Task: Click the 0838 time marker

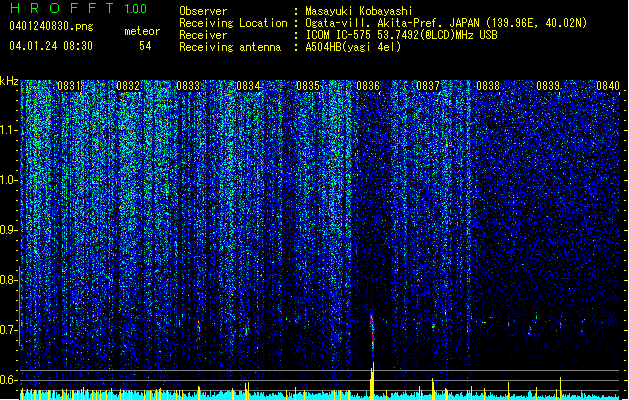Action: click(x=488, y=86)
